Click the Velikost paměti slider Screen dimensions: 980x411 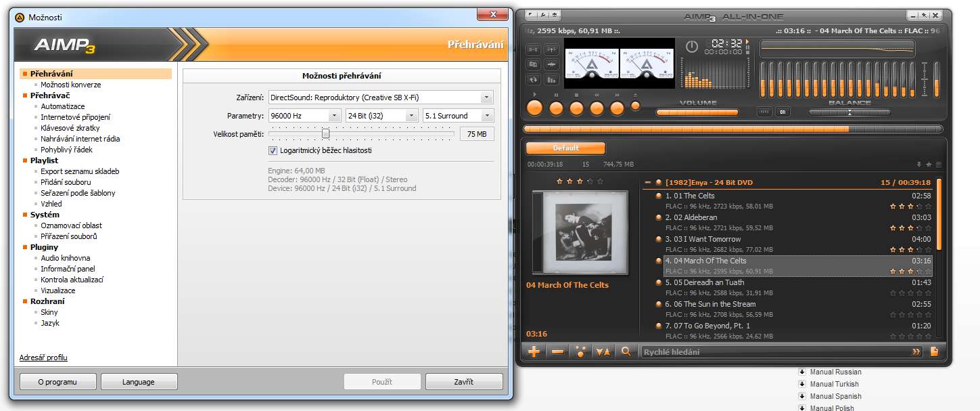click(326, 133)
